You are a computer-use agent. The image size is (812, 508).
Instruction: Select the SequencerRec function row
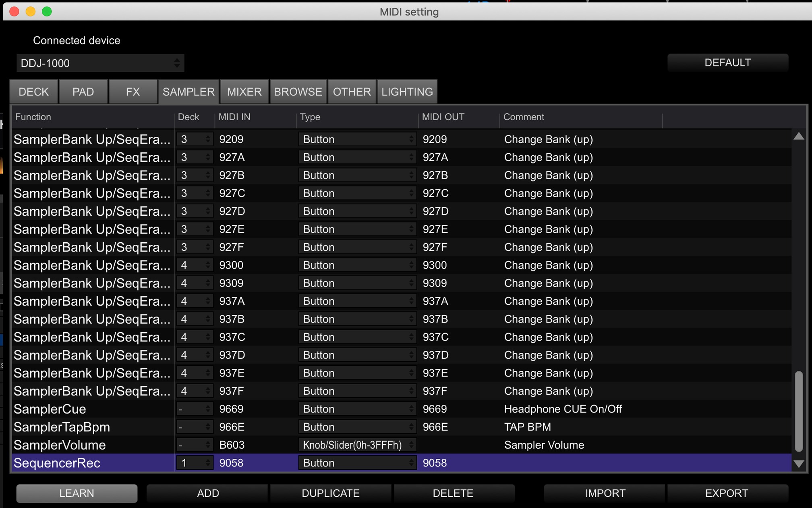tap(402, 463)
